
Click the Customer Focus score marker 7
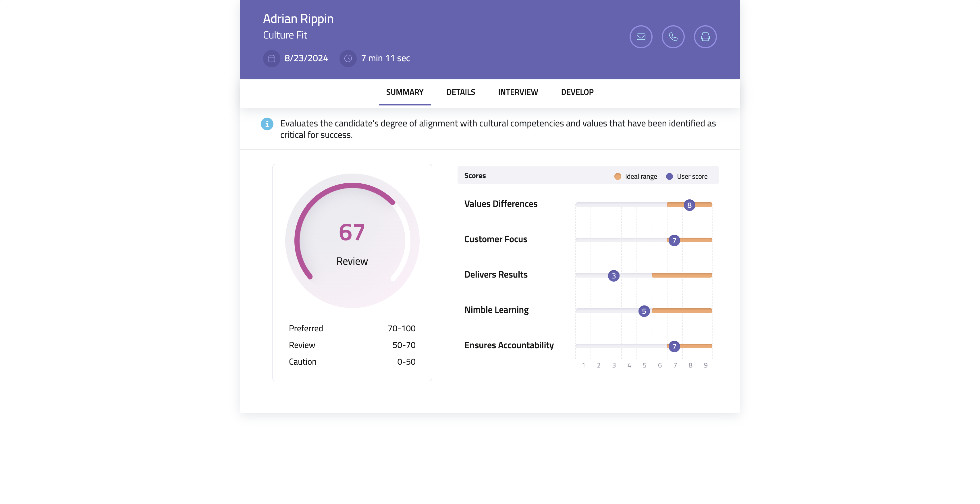674,241
